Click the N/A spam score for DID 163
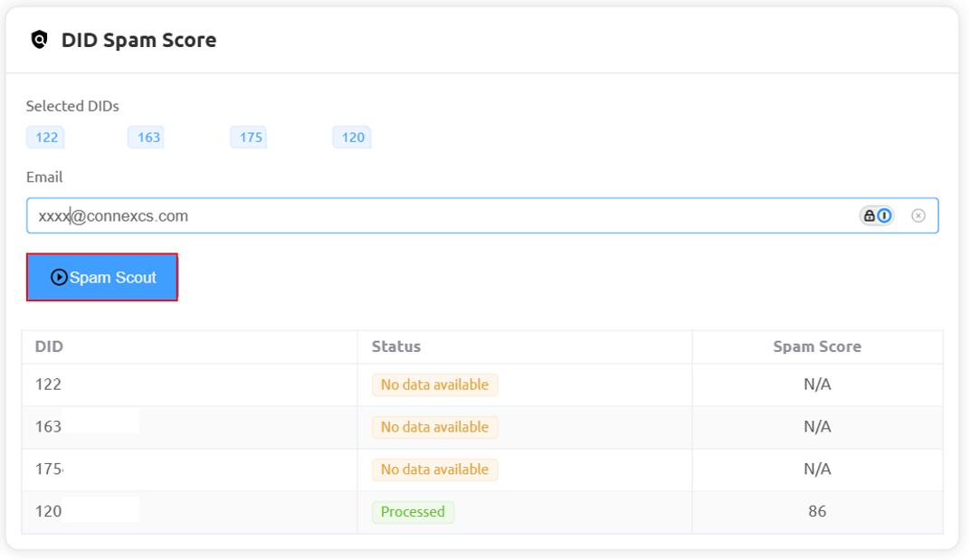Screen dimensions: 970x560 coord(817,426)
